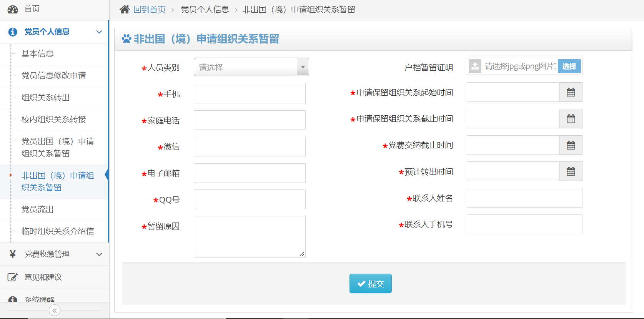Click the 首页 dashboard icon
Screen dimensions: 644x319
[13, 9]
